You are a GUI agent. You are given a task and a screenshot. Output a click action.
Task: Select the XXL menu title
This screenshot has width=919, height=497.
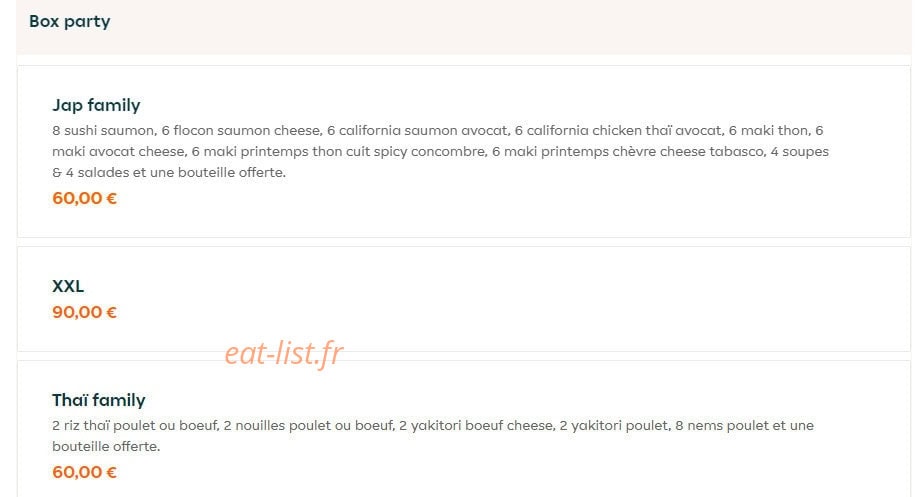pos(68,286)
